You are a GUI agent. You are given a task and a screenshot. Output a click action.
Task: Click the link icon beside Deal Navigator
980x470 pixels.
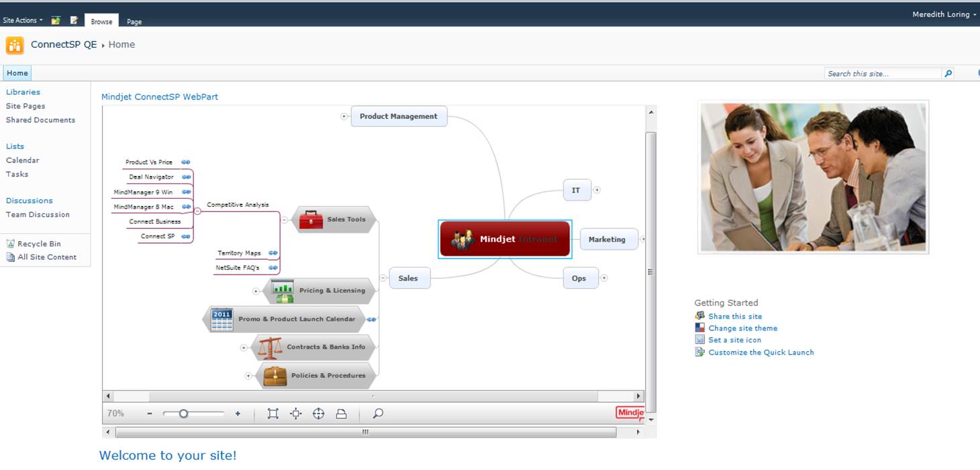tap(186, 177)
